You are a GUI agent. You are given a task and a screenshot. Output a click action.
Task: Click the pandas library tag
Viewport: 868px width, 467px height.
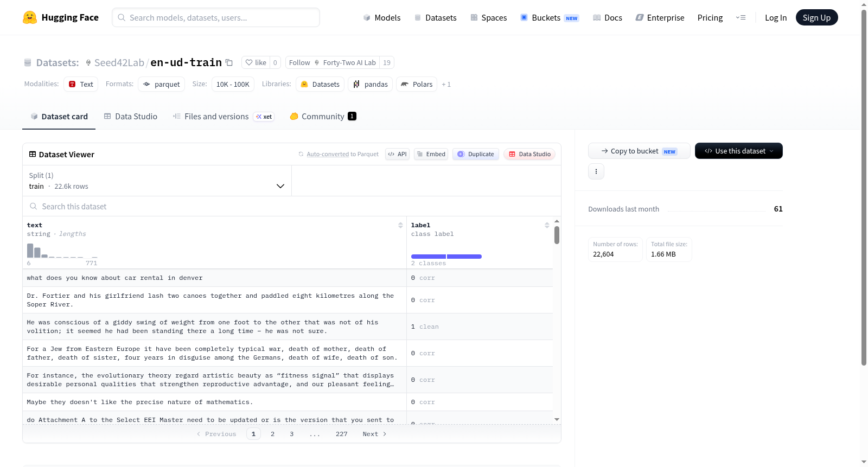point(371,84)
